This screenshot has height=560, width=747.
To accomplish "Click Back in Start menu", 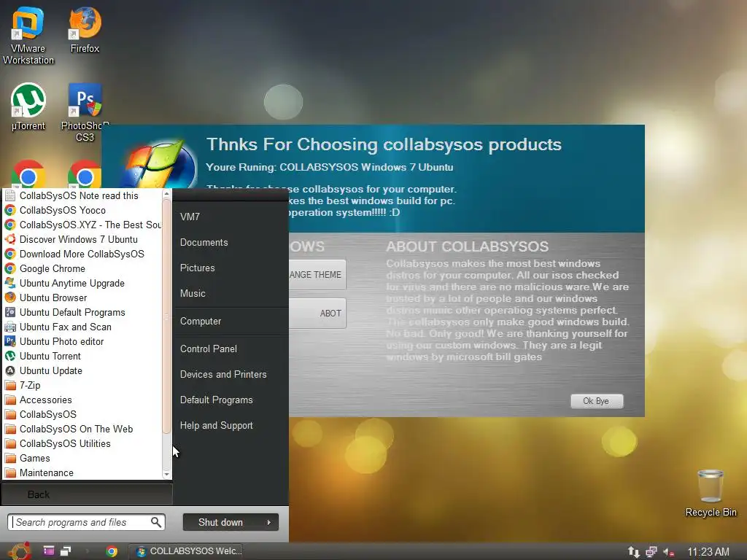I will (87, 494).
